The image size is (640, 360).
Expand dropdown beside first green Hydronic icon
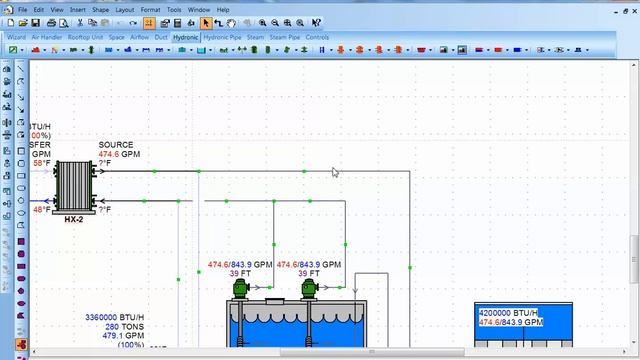[x=22, y=50]
